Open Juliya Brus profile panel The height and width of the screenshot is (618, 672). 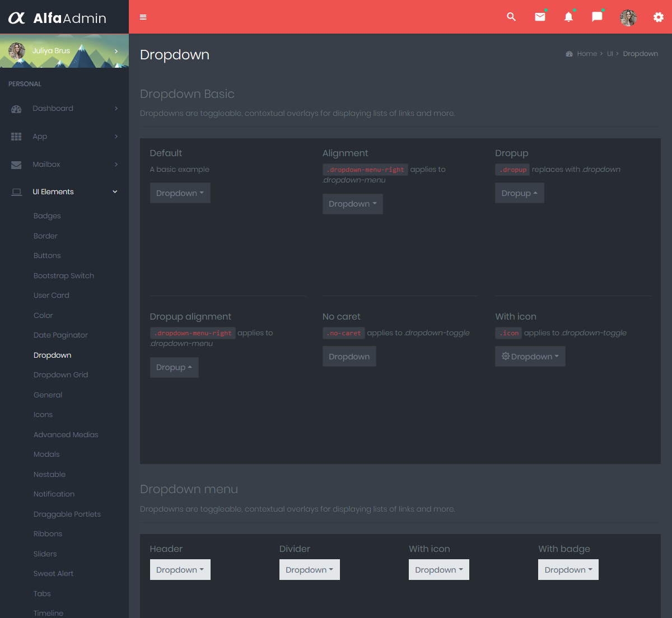(x=64, y=51)
